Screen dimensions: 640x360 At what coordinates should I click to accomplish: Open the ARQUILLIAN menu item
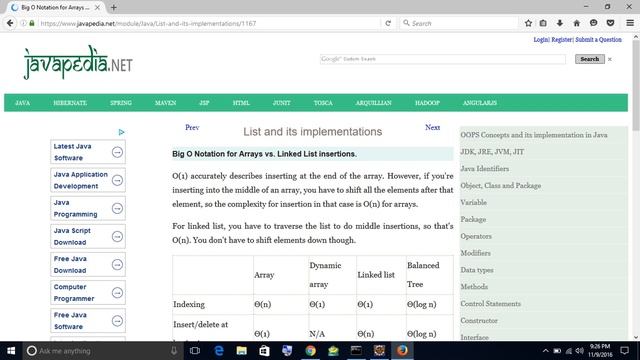click(373, 103)
